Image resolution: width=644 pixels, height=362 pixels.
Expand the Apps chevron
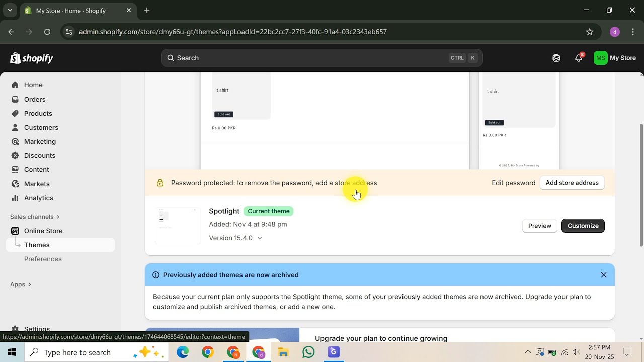[x=30, y=284]
